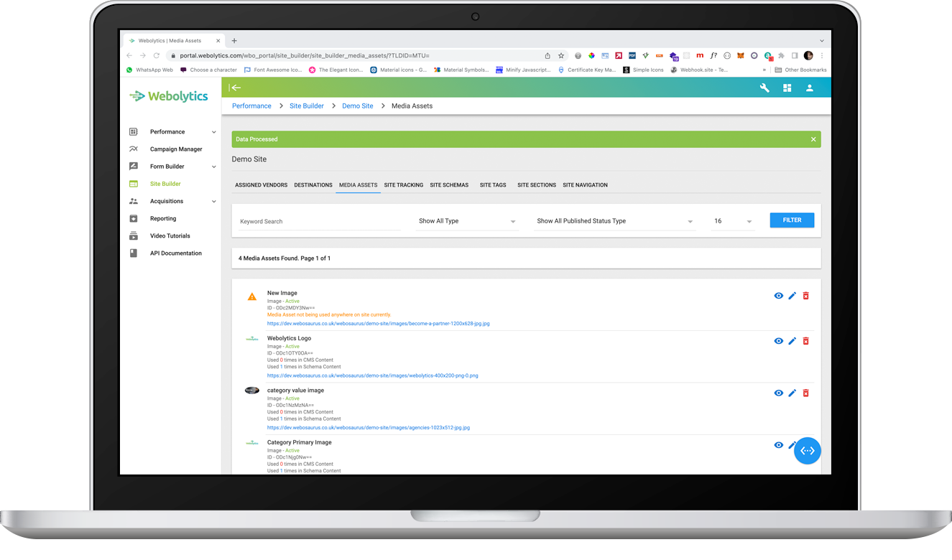
Task: Go back with the browser back arrow
Action: click(129, 55)
